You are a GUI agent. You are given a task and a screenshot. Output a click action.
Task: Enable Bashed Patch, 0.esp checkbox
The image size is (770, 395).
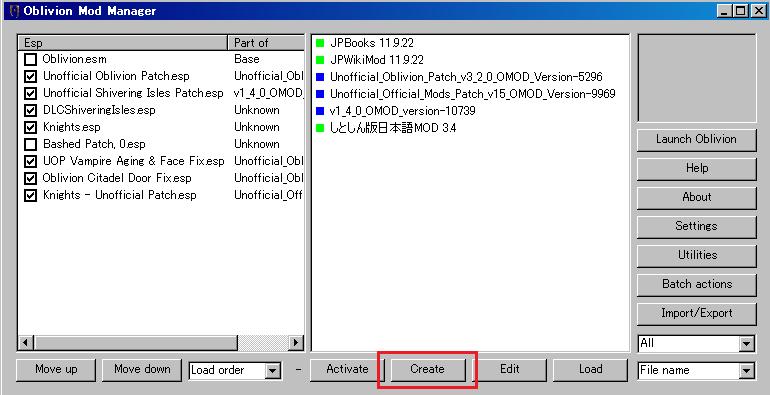pos(30,144)
